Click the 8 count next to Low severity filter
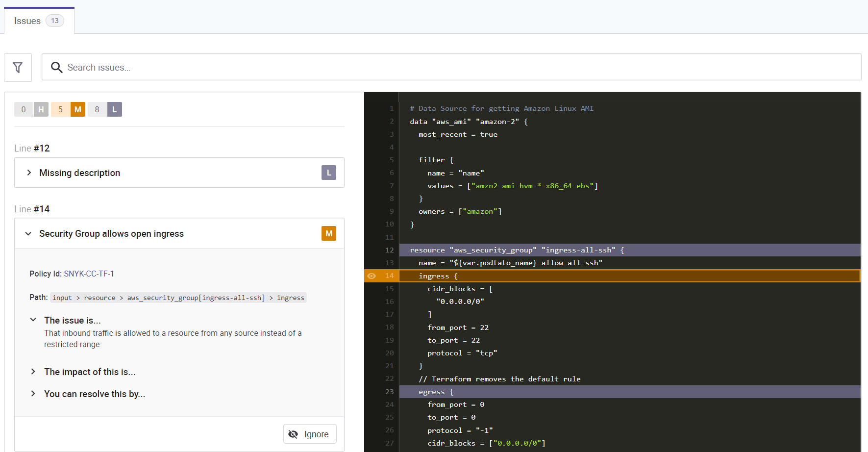Screen dimensions: 868x452 pos(97,109)
